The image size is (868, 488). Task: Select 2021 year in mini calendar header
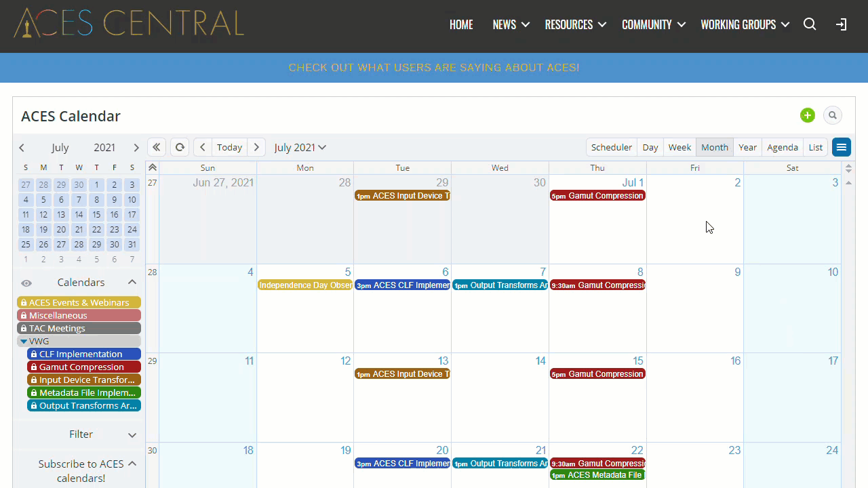[x=104, y=148]
